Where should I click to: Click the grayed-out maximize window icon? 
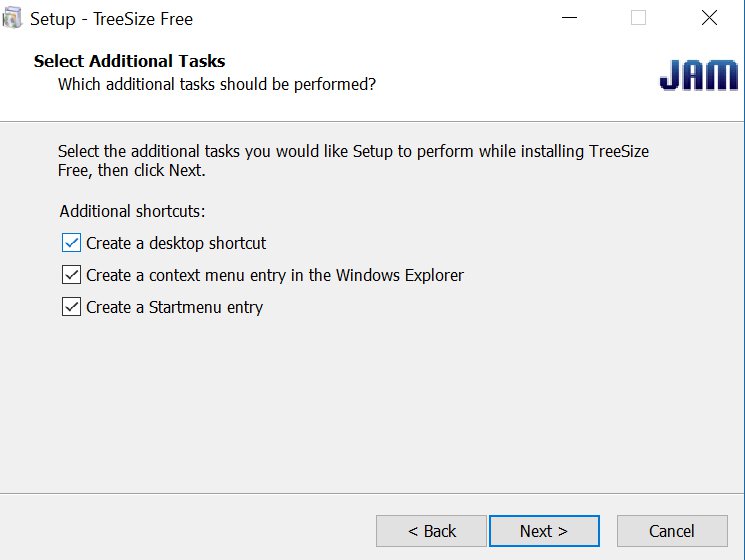(x=638, y=18)
